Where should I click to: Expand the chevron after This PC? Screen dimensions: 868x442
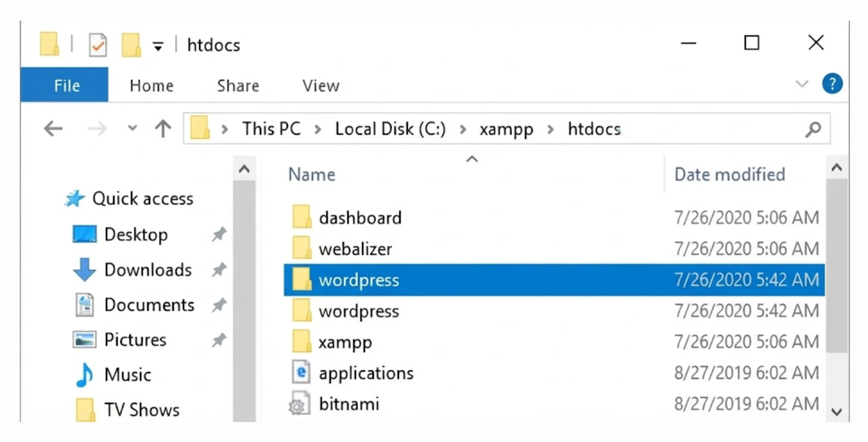point(318,129)
